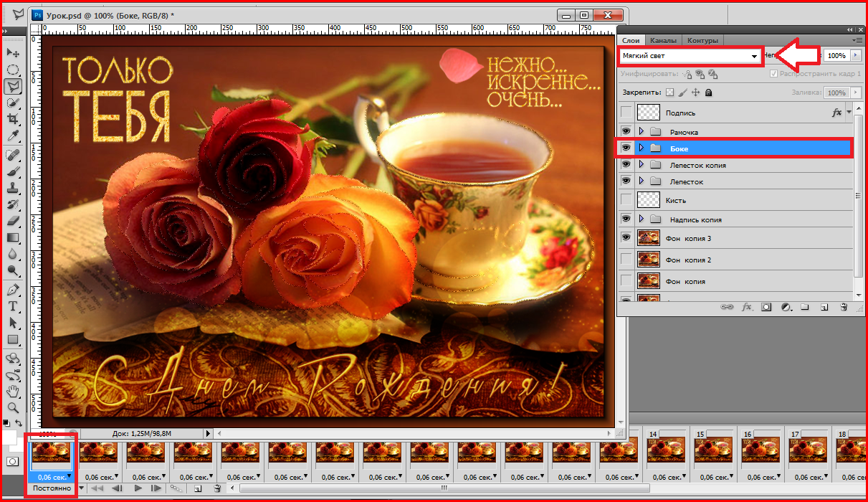Hide the Рамочка group

(x=626, y=131)
